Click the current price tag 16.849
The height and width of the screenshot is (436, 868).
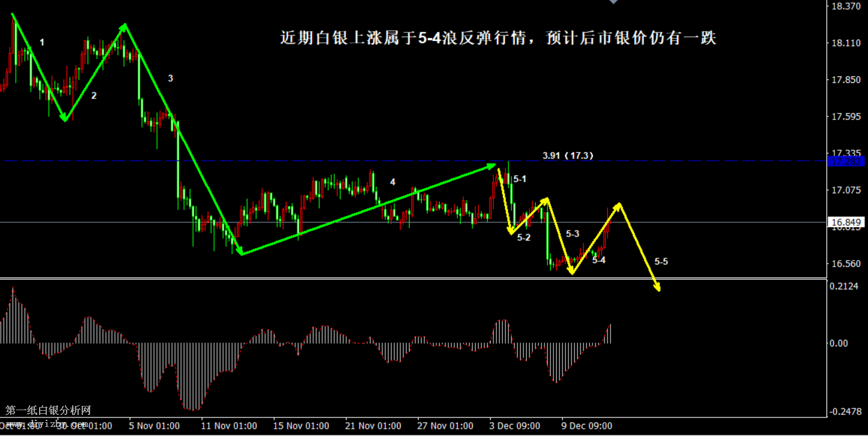[x=846, y=222]
